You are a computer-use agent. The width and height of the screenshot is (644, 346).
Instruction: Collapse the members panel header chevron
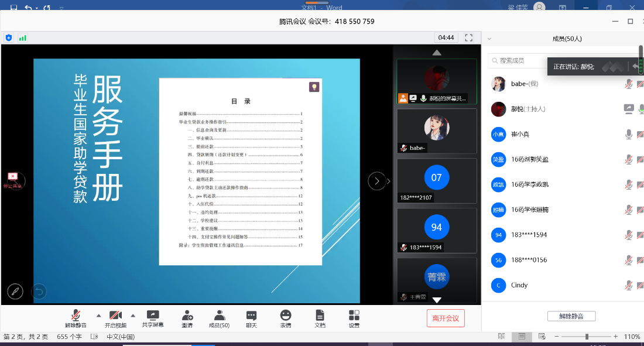489,39
